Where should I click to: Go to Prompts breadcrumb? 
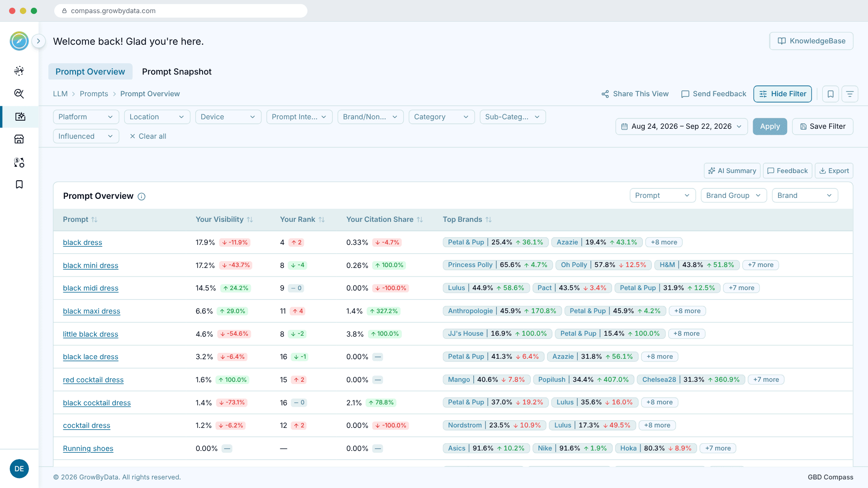[x=94, y=94]
